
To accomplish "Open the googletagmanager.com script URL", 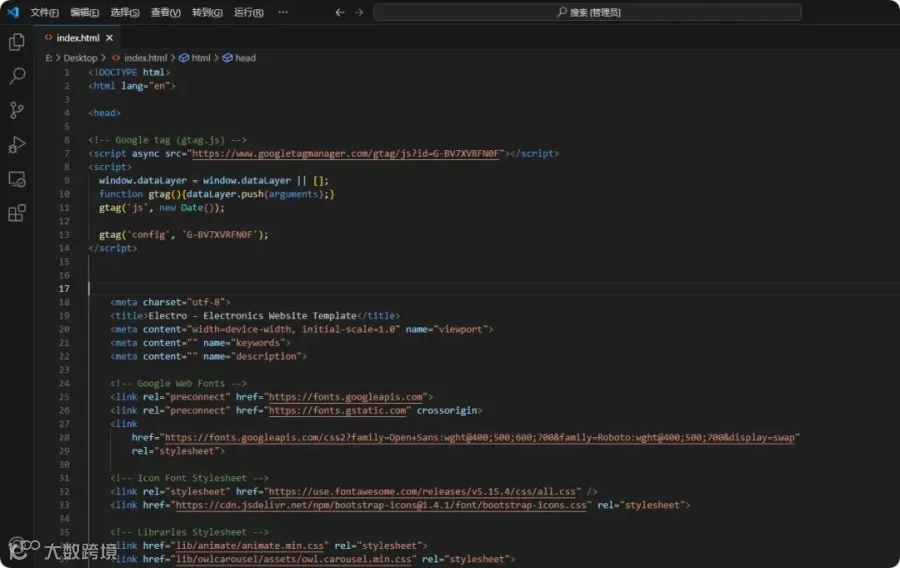I will click(x=346, y=154).
